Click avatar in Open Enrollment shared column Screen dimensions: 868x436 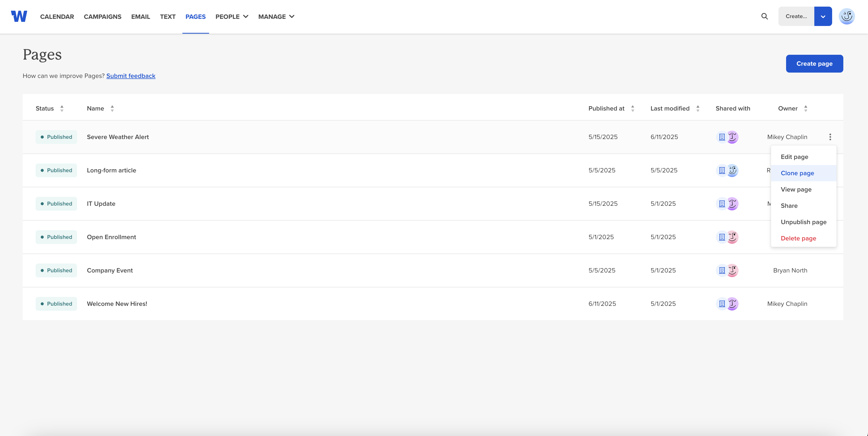(732, 237)
